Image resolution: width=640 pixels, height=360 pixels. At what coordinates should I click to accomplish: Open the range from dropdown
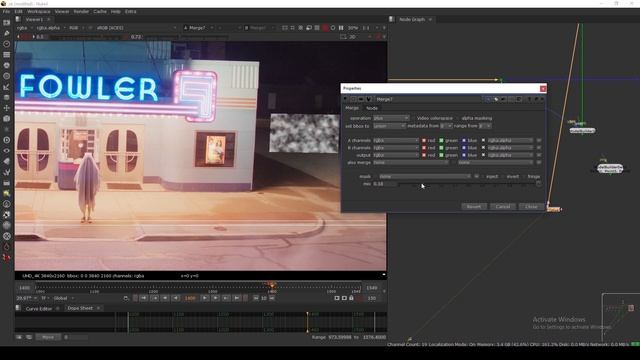coord(485,126)
